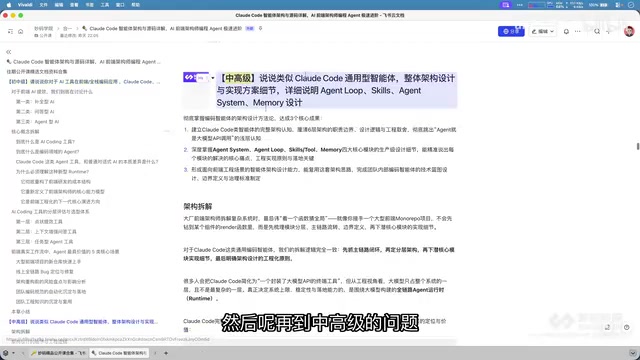Screen dimensions: 640x360
Task: Collapse the outline with double-chevron icon
Action: click(9, 52)
